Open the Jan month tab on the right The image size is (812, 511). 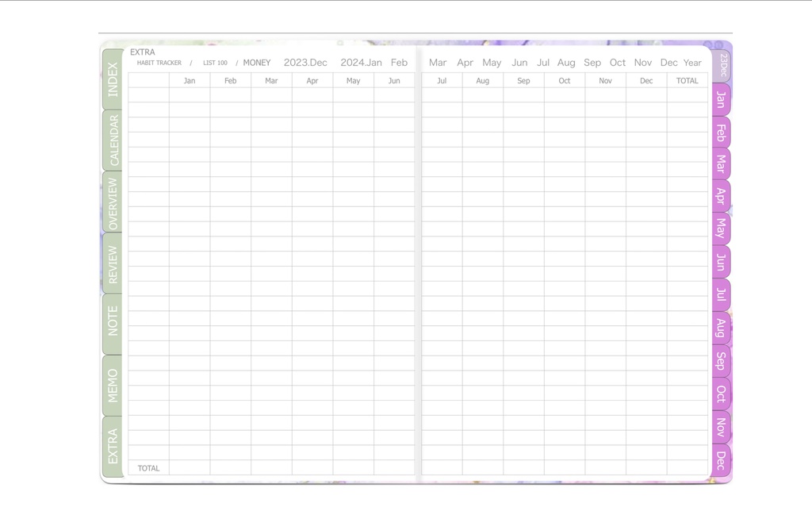718,100
